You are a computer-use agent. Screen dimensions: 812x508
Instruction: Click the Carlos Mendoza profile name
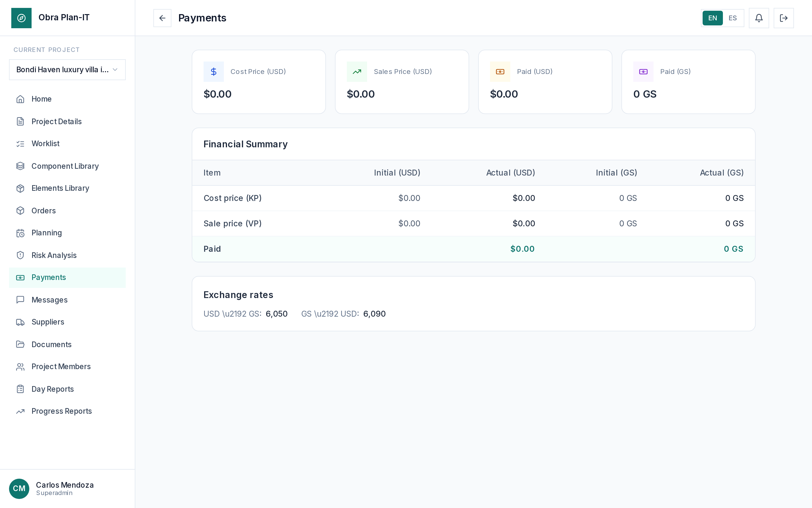coord(65,485)
